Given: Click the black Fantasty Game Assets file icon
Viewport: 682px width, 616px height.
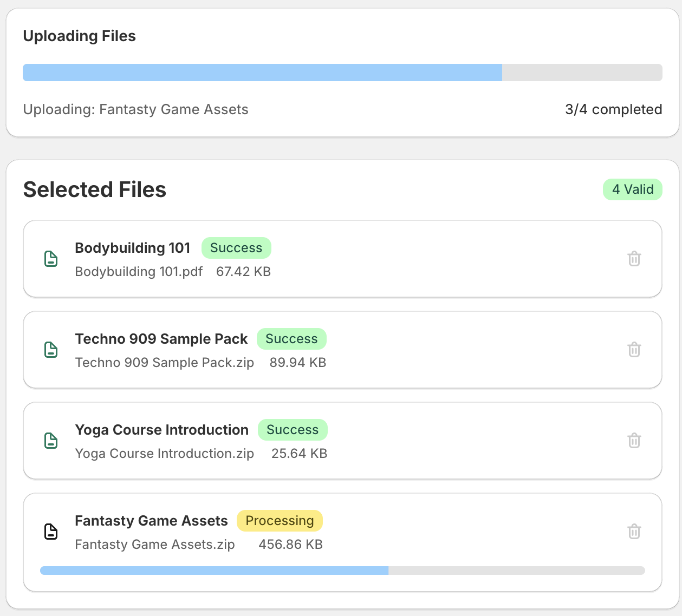Looking at the screenshot, I should coord(51,532).
